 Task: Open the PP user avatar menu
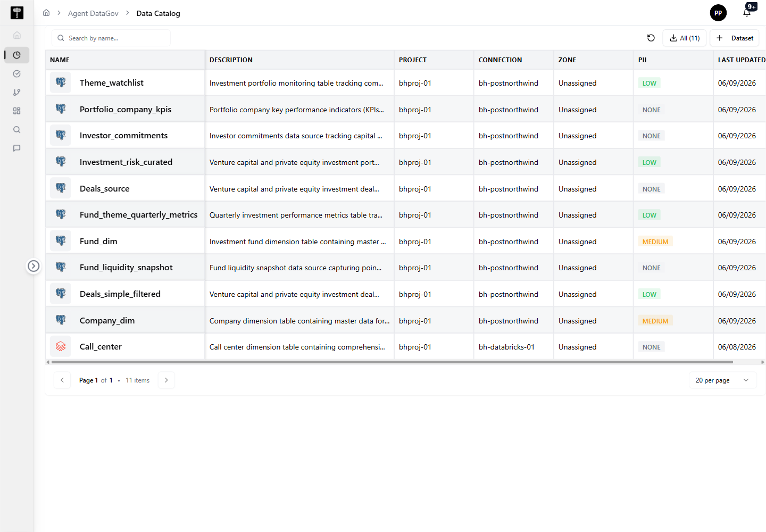[718, 13]
